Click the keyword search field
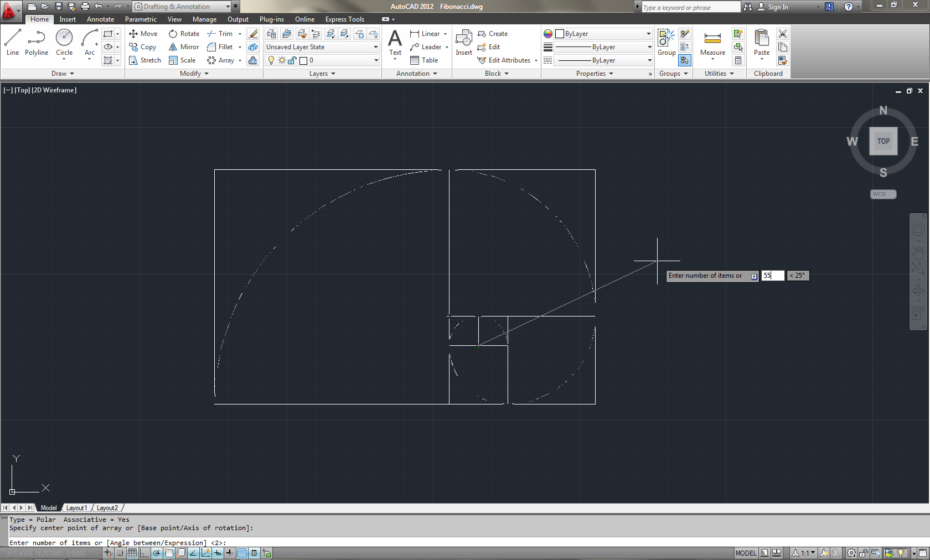 click(x=690, y=7)
